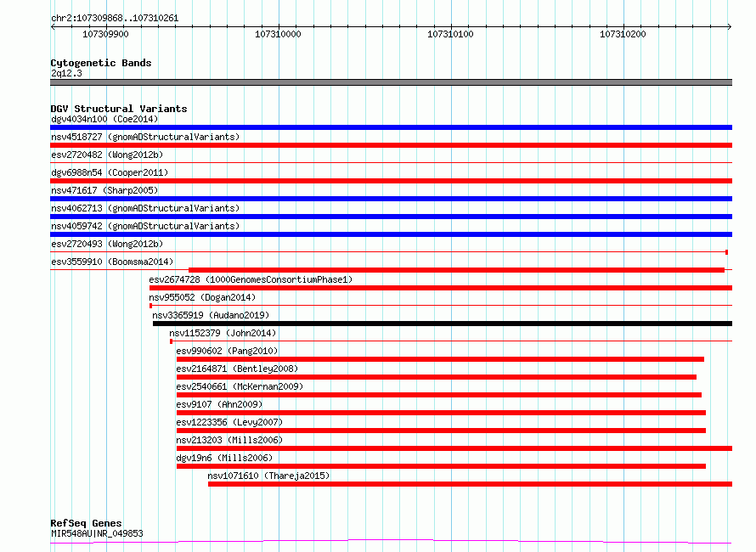Select variant label nsv471617 (Sharp2005)
756x552 pixels.
click(104, 190)
